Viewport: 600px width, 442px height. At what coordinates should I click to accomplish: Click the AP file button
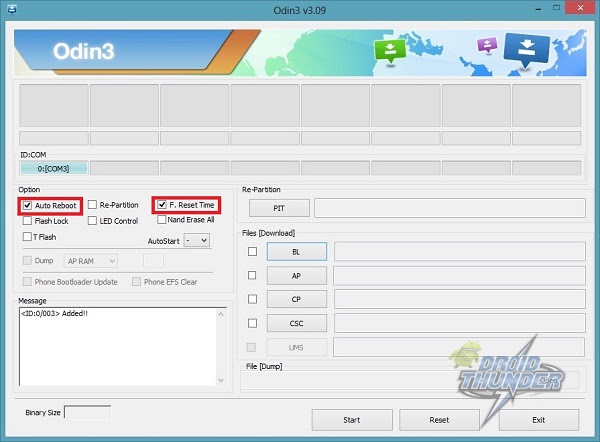[x=297, y=276]
